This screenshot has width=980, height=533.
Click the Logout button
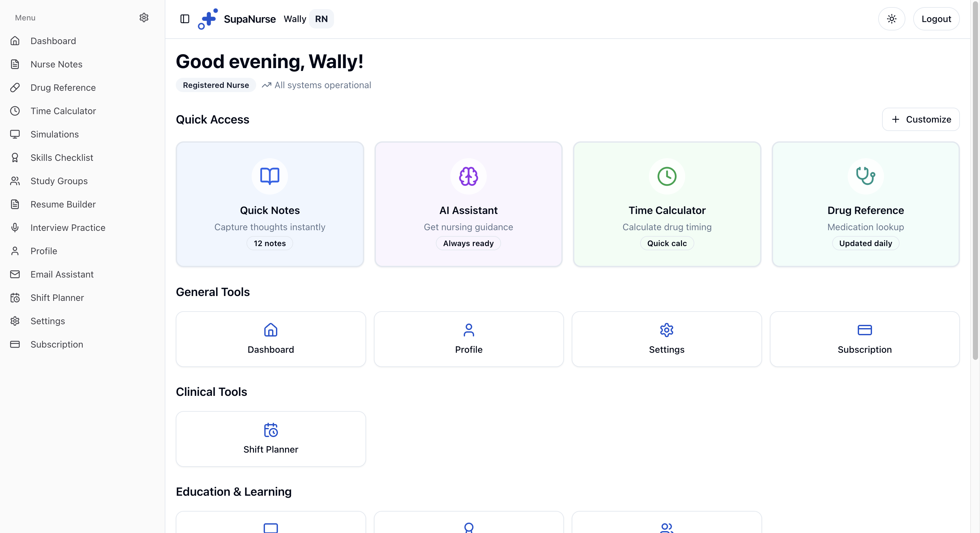[937, 18]
